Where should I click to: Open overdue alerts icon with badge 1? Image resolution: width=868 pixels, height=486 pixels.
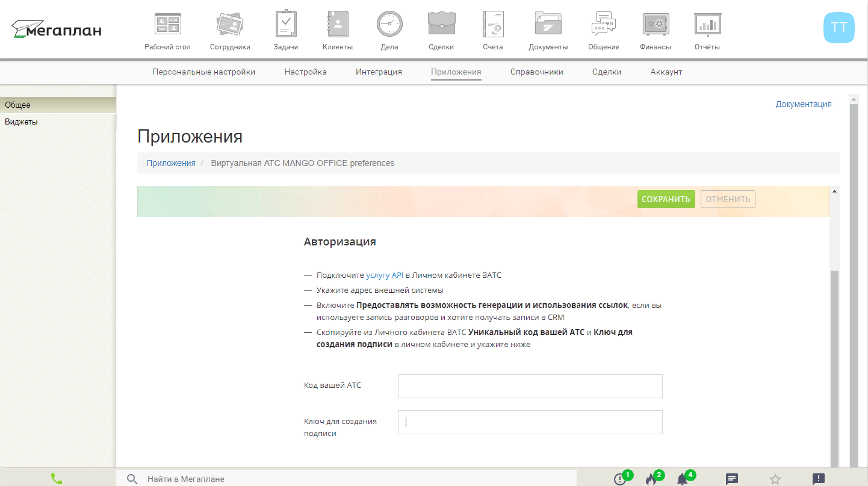(620, 479)
